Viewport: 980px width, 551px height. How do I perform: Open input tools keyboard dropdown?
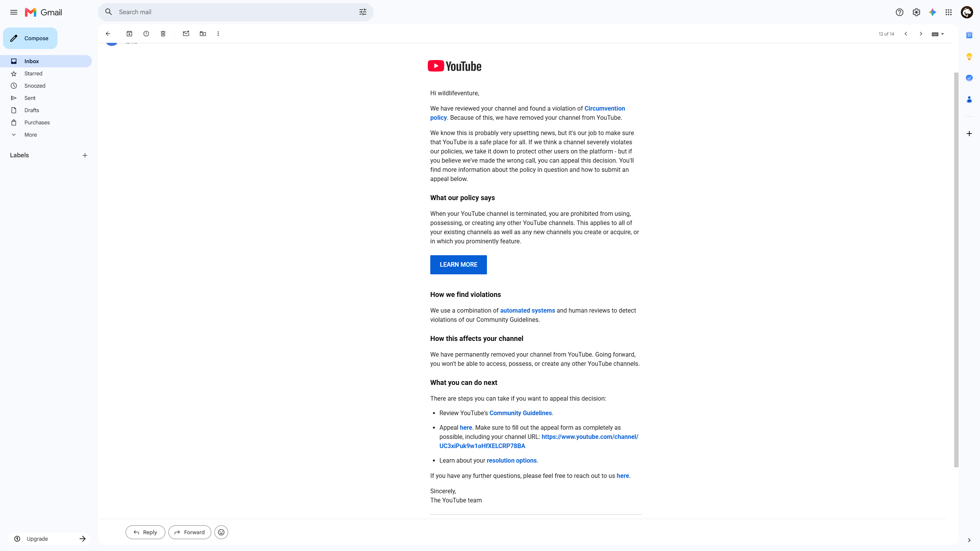click(938, 34)
